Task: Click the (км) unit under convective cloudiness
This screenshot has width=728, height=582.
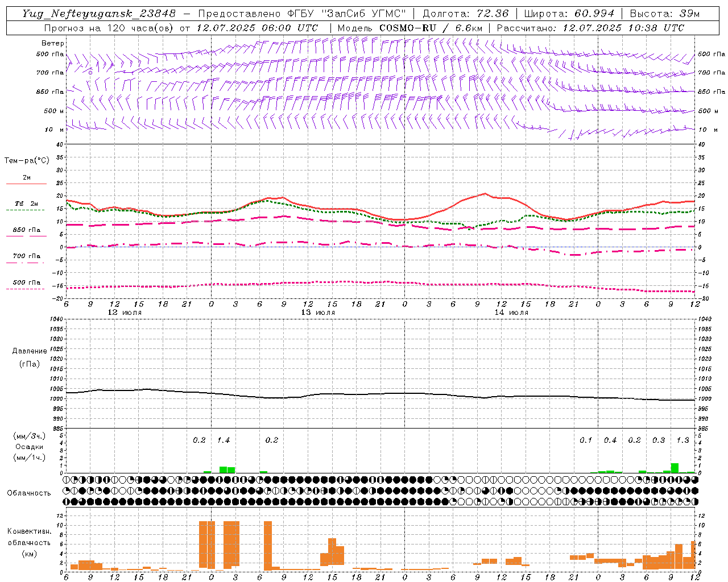Action: coord(29,554)
